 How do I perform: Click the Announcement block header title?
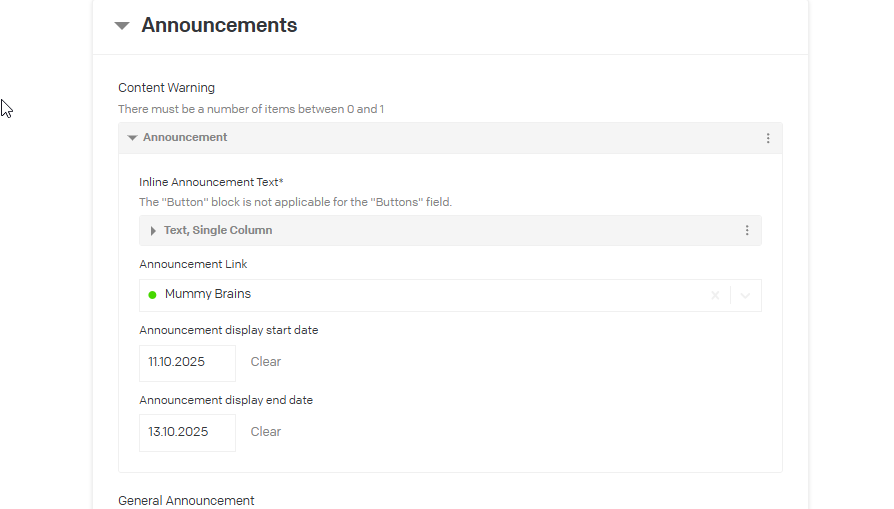coord(185,138)
